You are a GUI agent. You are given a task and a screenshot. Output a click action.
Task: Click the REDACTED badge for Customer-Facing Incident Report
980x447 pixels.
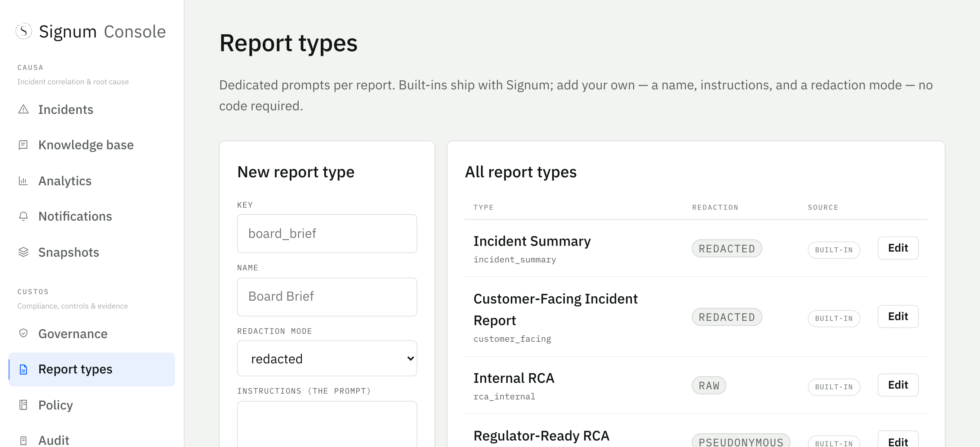coord(727,317)
